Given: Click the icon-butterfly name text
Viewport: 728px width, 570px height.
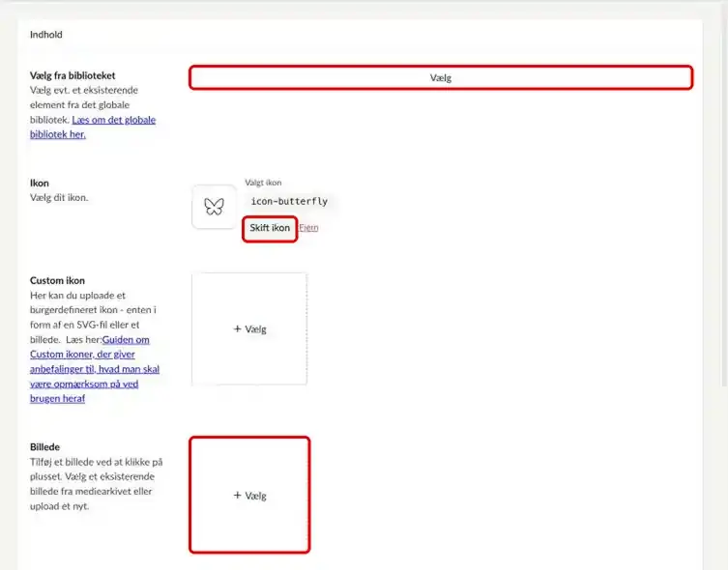Looking at the screenshot, I should coord(289,201).
